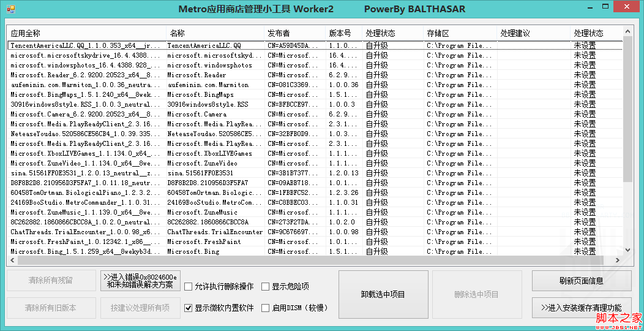Sort by 存储区 column header
This screenshot has width=644, height=331.
(460, 33)
